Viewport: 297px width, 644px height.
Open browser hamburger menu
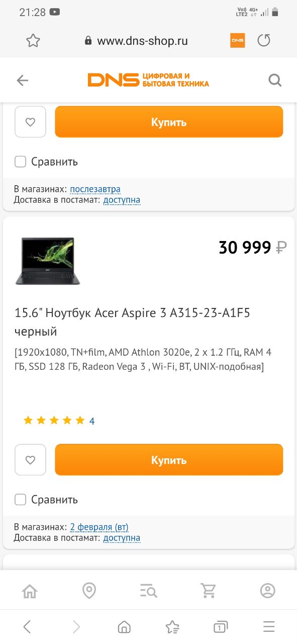click(269, 626)
